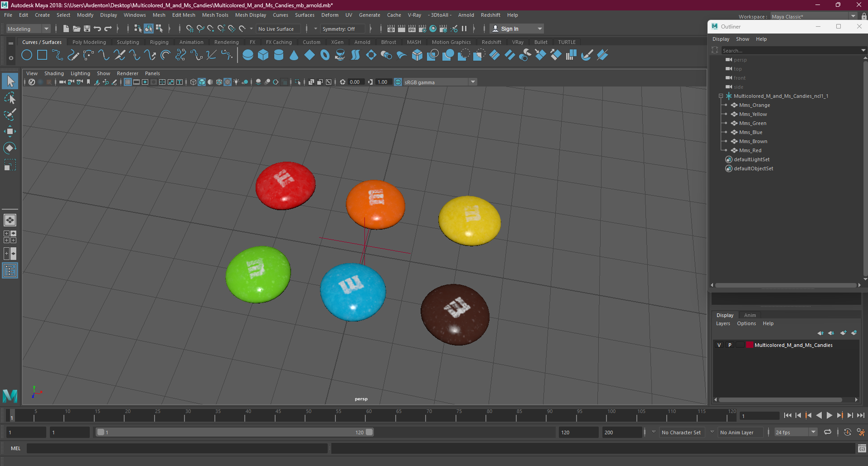Open Outliner Display menu

(x=721, y=39)
